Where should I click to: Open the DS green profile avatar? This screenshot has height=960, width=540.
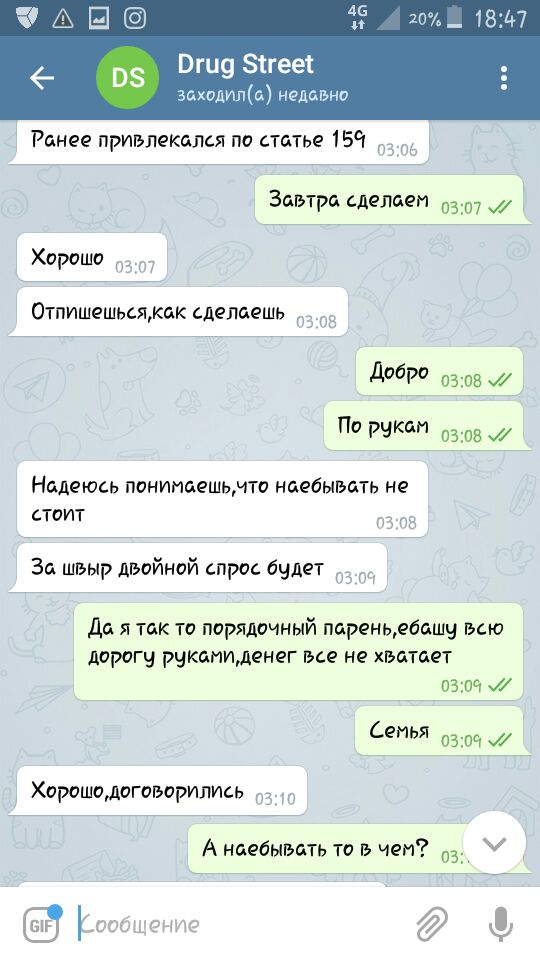point(128,78)
